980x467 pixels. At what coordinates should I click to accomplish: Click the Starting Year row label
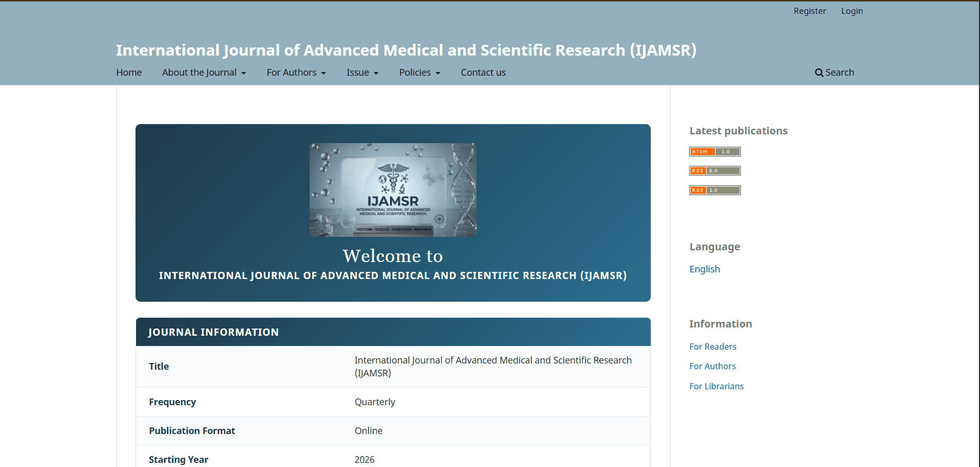point(178,459)
